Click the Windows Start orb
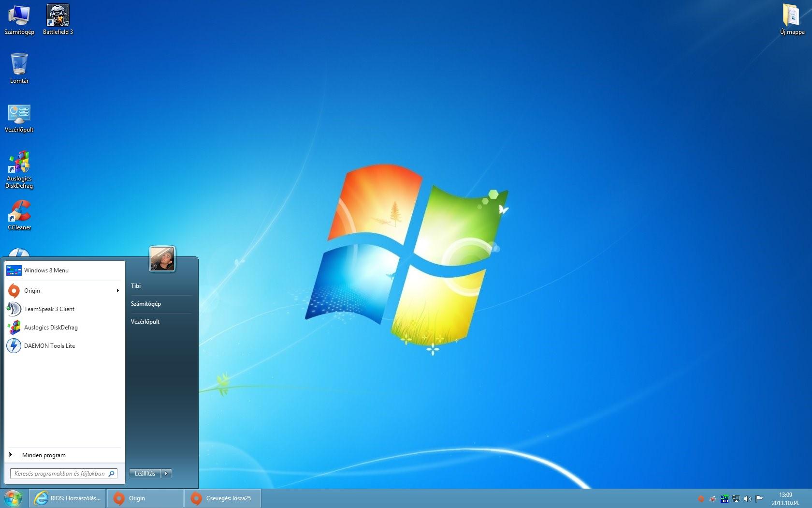812x508 pixels. coord(13,498)
